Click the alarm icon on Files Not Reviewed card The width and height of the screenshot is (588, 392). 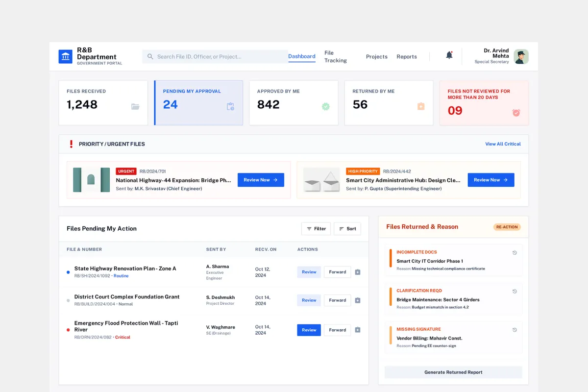515,112
